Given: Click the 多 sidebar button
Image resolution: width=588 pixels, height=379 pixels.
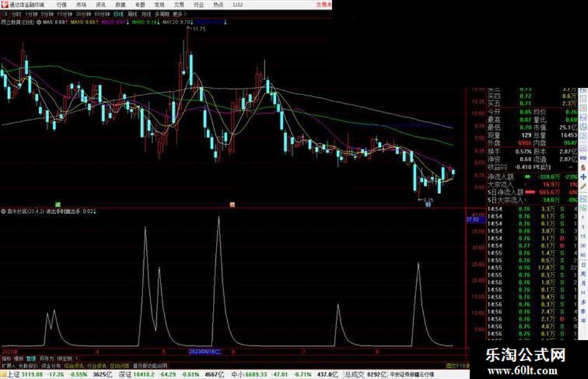Looking at the screenshot, I should click(x=583, y=302).
